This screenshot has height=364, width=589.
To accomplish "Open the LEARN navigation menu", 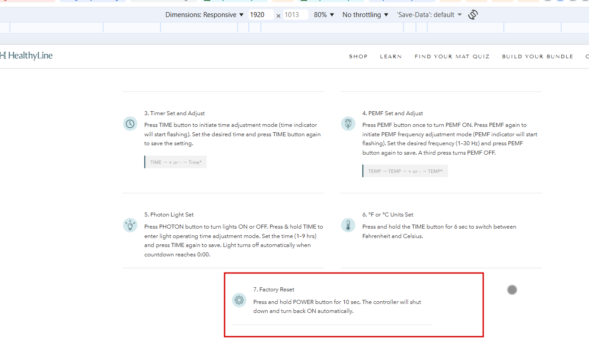I will [391, 56].
